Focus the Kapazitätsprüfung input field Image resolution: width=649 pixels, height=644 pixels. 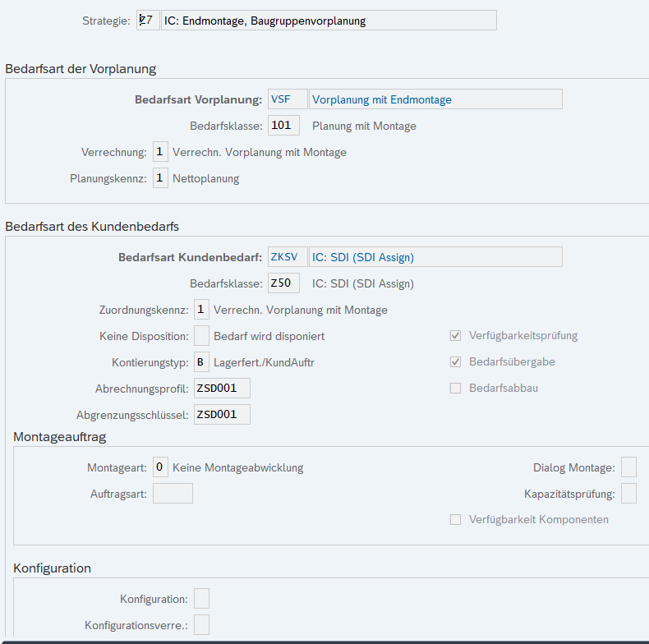pos(628,494)
